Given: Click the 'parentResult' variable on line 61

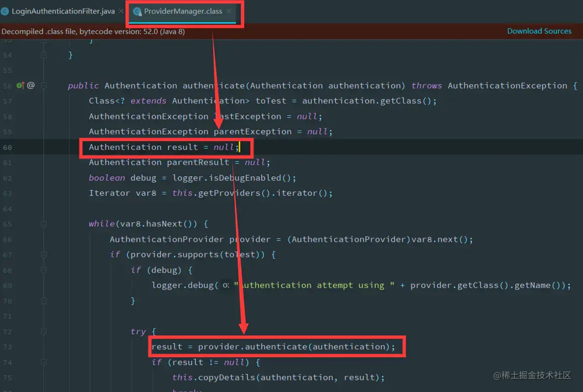Looking at the screenshot, I should click(x=198, y=162).
